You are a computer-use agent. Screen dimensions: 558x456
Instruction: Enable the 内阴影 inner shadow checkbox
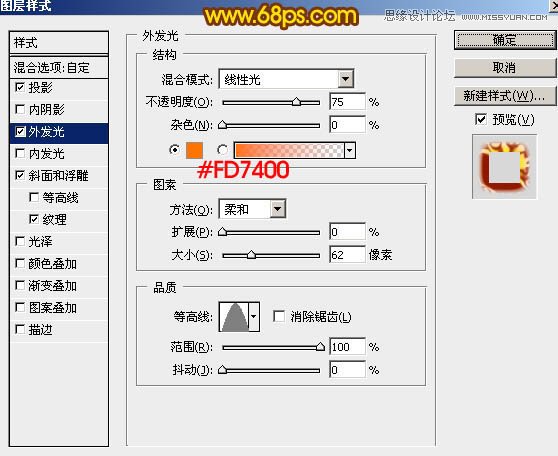pos(20,109)
